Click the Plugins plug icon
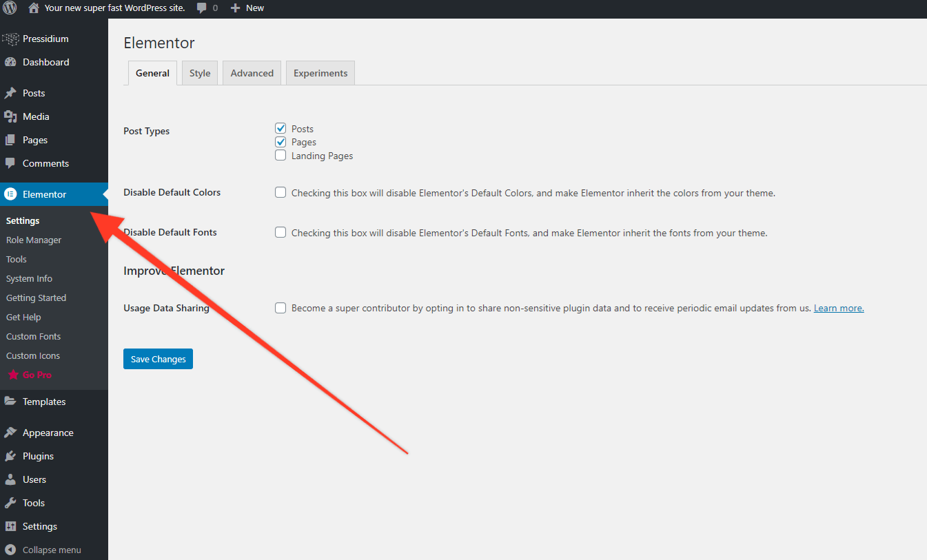This screenshot has height=560, width=927. pyautogui.click(x=10, y=456)
